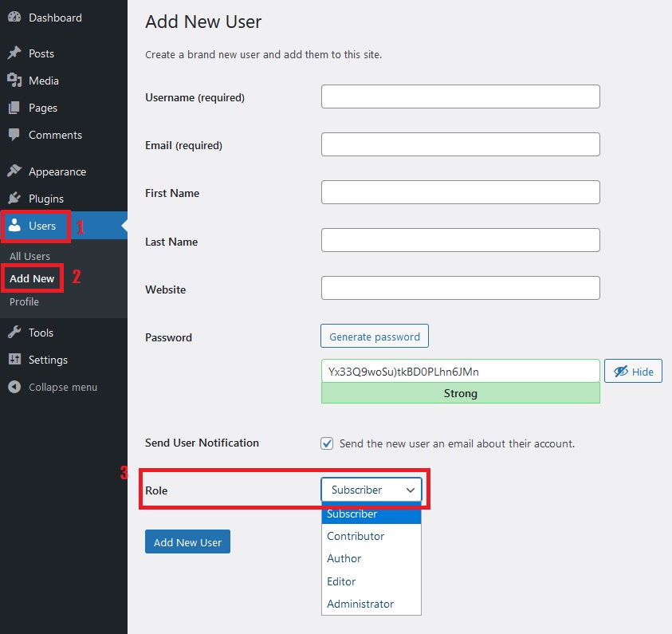Click the Pages icon in sidebar
This screenshot has height=634, width=672.
point(14,108)
